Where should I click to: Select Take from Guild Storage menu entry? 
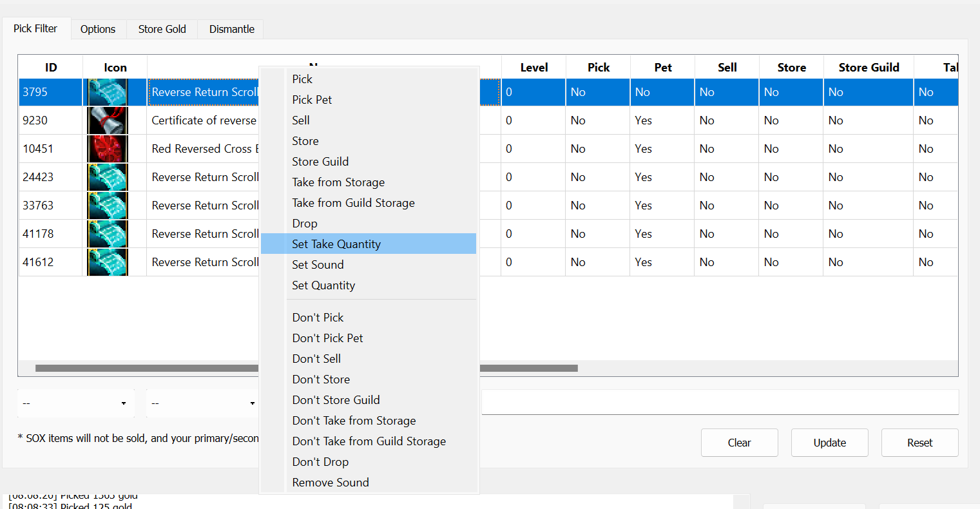(353, 203)
